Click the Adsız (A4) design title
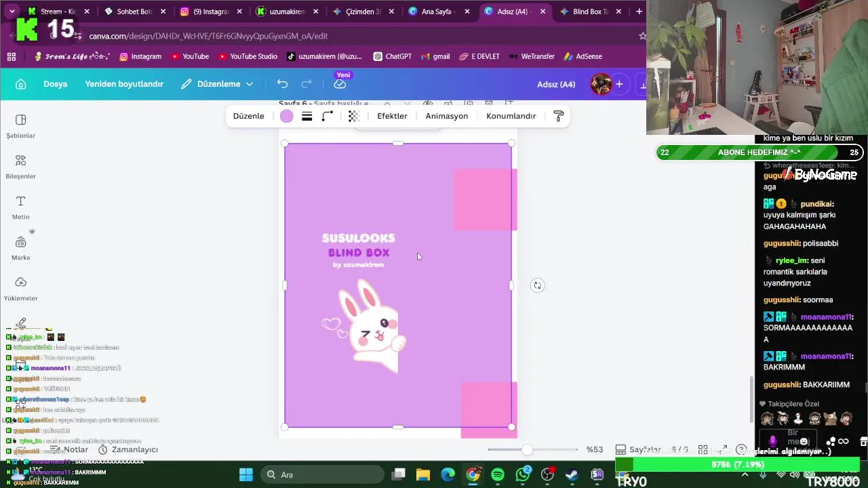 tap(556, 84)
